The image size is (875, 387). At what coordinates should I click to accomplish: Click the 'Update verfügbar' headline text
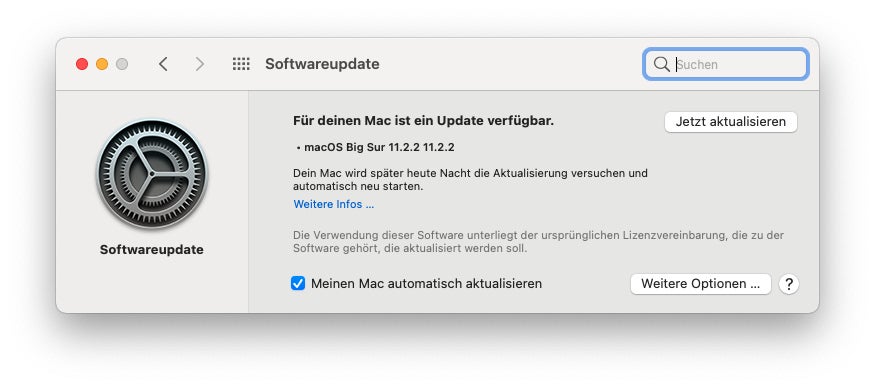click(x=423, y=121)
